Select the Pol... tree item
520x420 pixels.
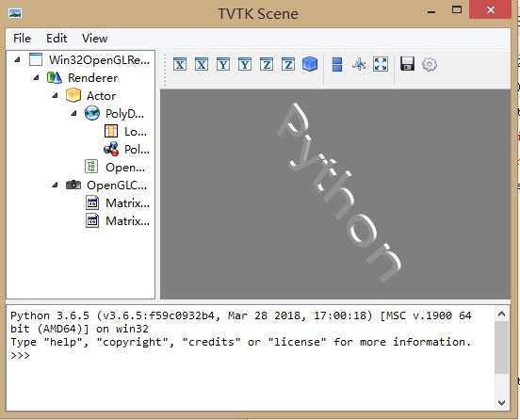click(137, 150)
